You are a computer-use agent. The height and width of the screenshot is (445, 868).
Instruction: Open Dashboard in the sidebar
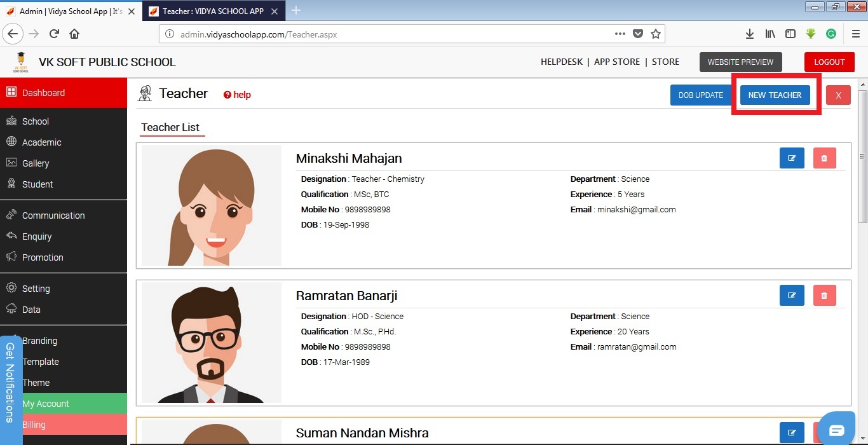pyautogui.click(x=64, y=93)
